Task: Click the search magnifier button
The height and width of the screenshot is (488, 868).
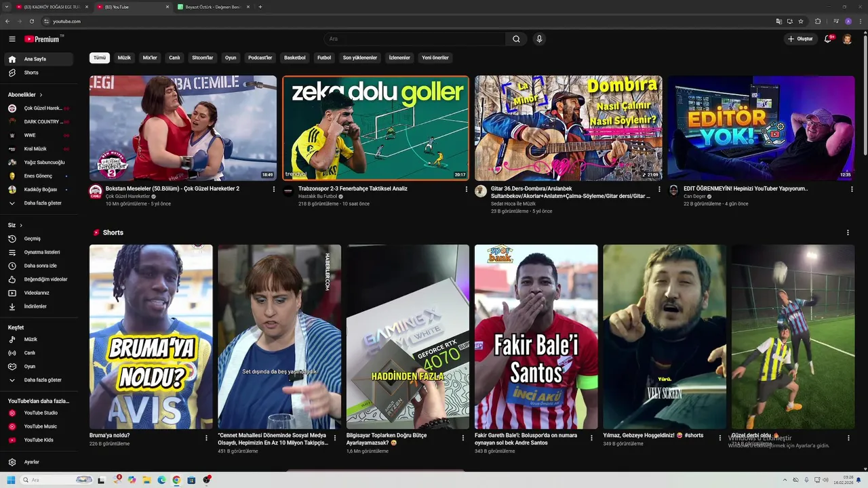Action: (x=516, y=39)
